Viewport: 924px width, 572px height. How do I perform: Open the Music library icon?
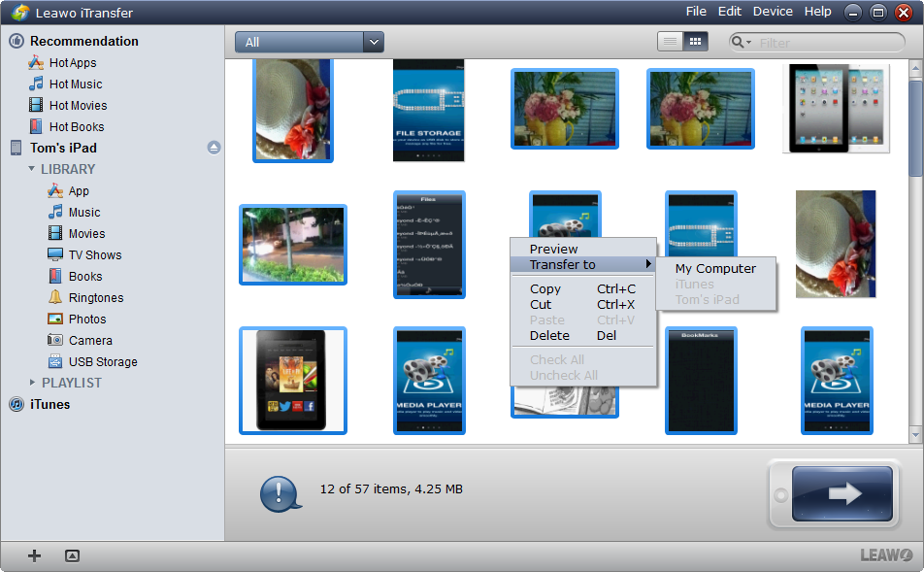55,212
